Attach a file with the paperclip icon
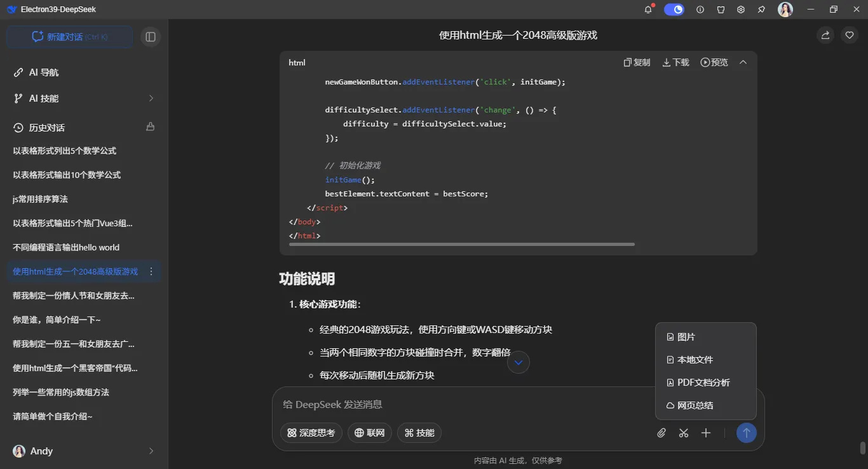 point(661,433)
